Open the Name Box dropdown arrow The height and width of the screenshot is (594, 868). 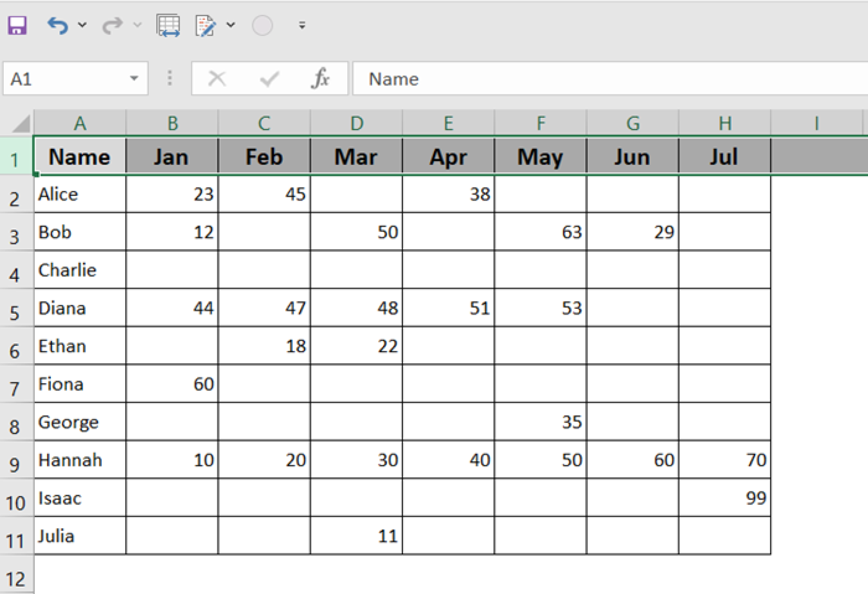pyautogui.click(x=134, y=78)
